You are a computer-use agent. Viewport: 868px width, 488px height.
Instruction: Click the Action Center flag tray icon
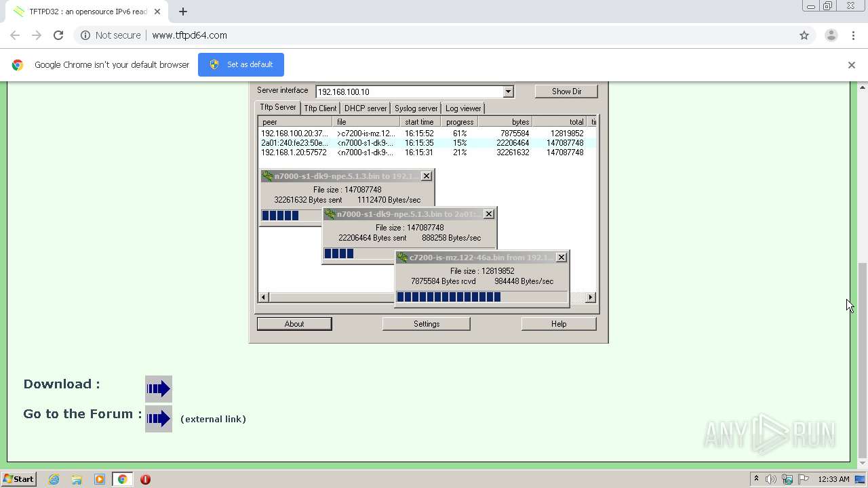(x=803, y=479)
